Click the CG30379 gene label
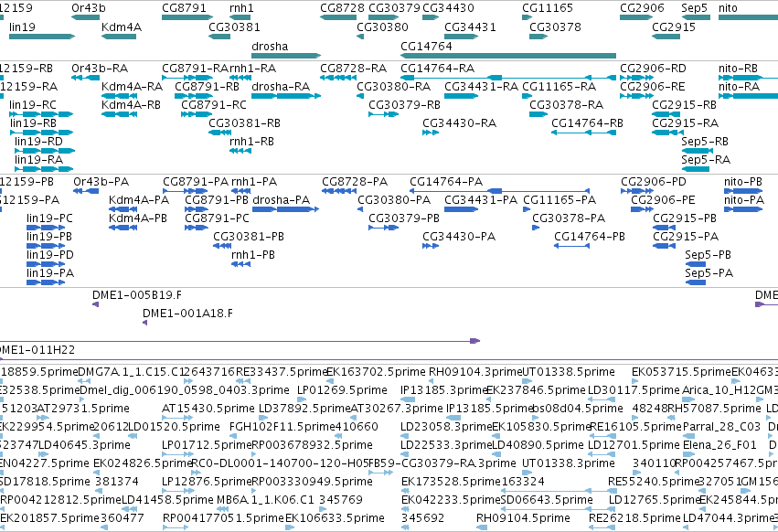Image resolution: width=778 pixels, height=532 pixels. coord(394,8)
